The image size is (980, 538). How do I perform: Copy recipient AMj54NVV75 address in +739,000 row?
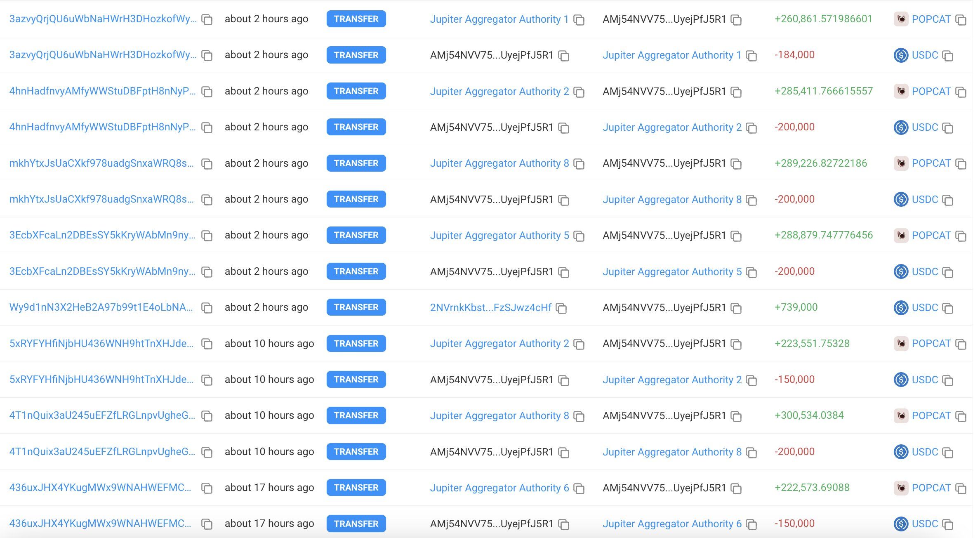(x=736, y=308)
